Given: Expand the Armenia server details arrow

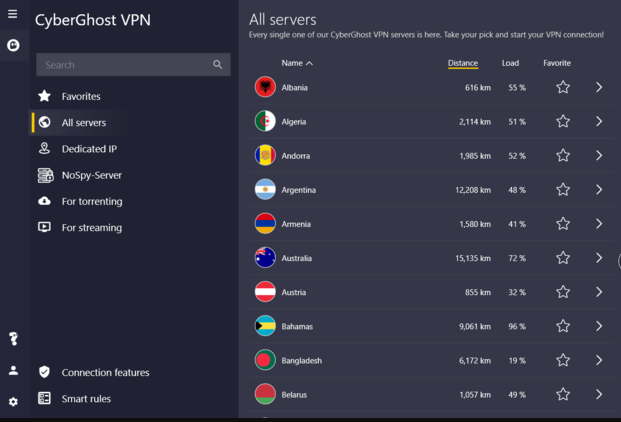Looking at the screenshot, I should click(x=599, y=224).
